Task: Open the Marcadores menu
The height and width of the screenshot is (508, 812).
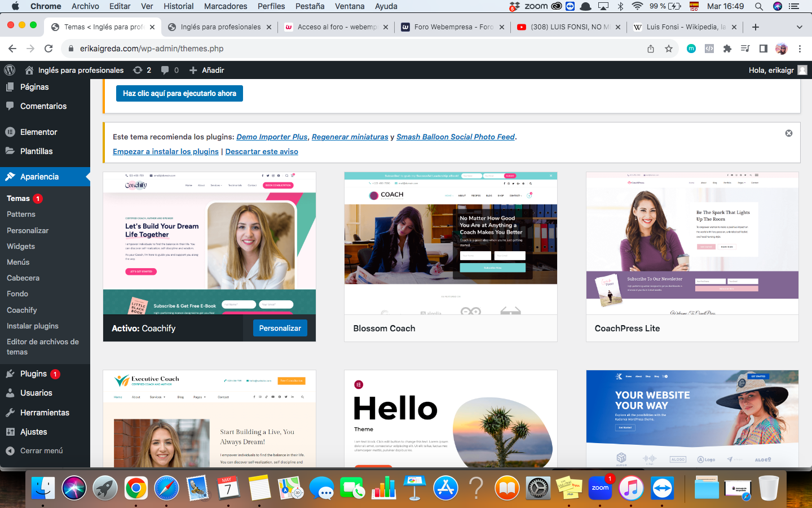Action: 226,6
